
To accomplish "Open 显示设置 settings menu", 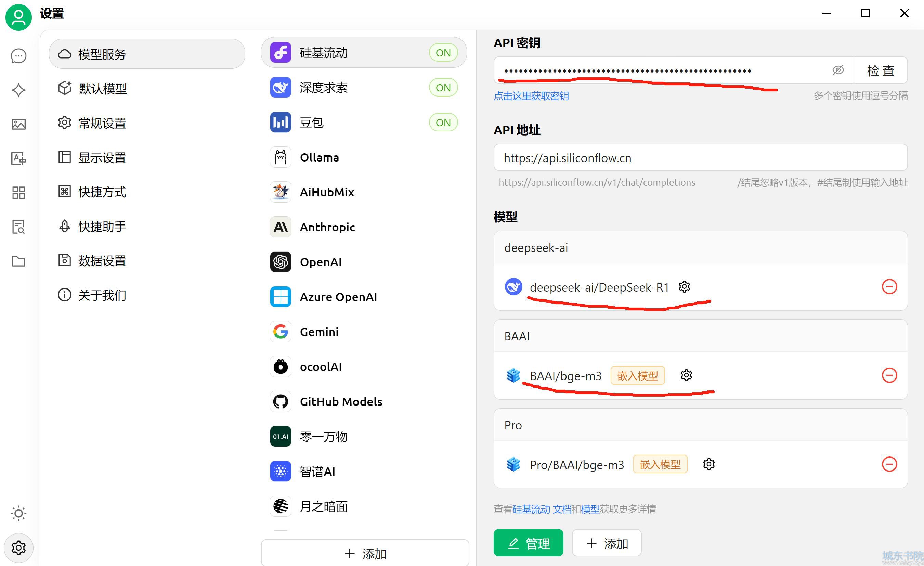I will (x=147, y=157).
